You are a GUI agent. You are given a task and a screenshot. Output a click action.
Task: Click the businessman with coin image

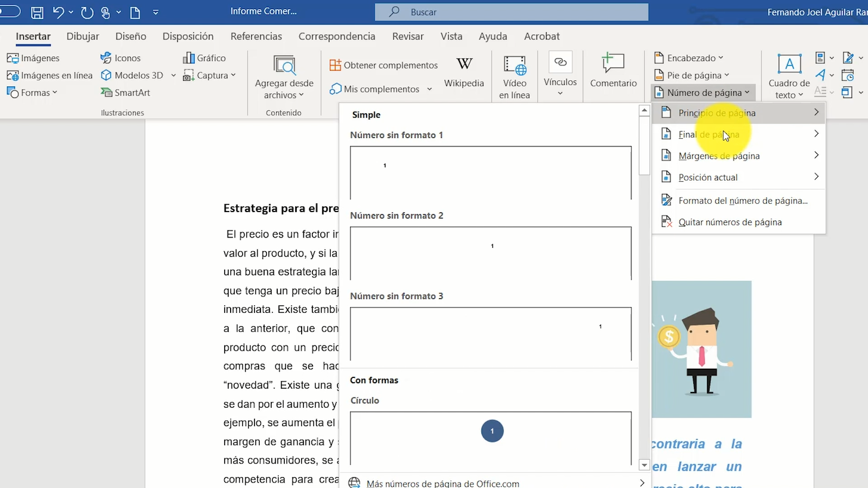pos(701,349)
